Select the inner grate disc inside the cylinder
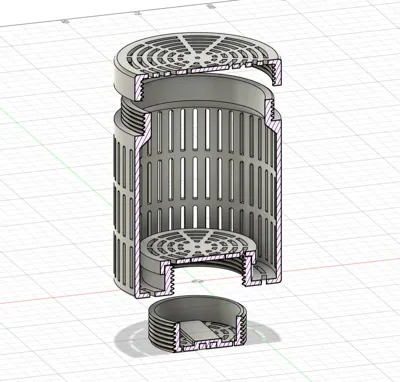 point(199,246)
